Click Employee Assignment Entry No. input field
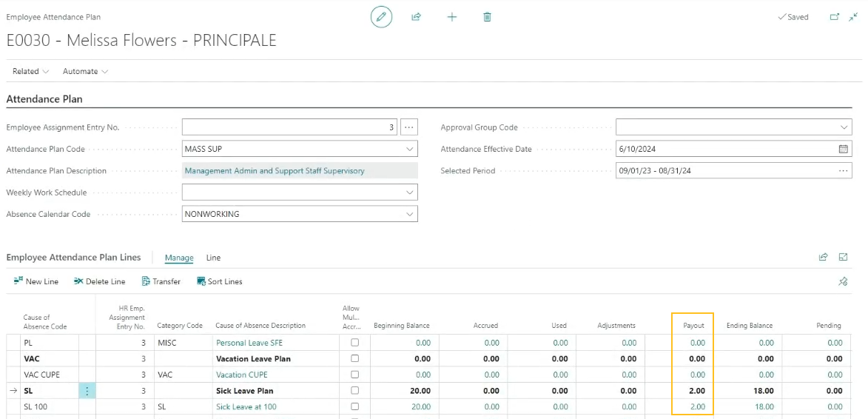Screen dimensions: 868x419 coord(289,127)
